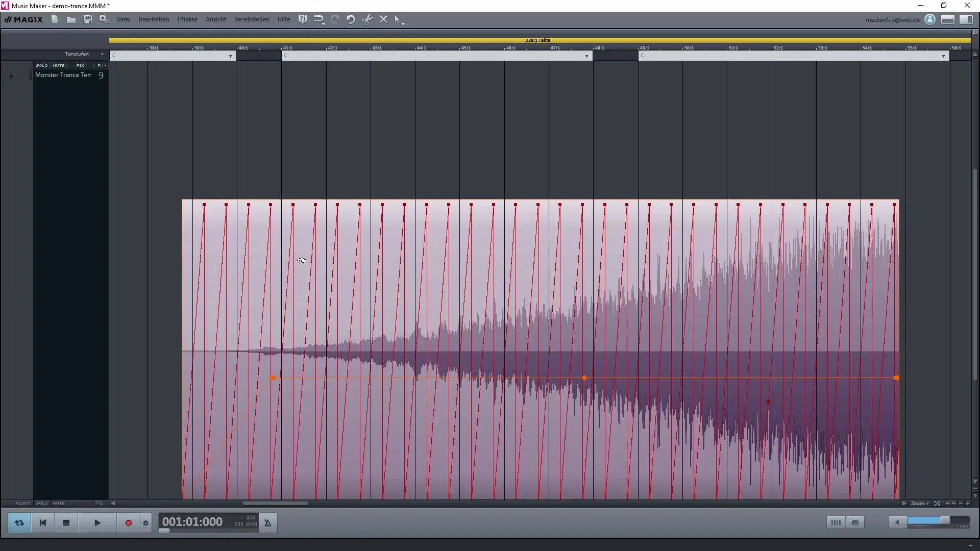The width and height of the screenshot is (980, 551).
Task: Open the FX dropdown on track 9
Action: (102, 65)
